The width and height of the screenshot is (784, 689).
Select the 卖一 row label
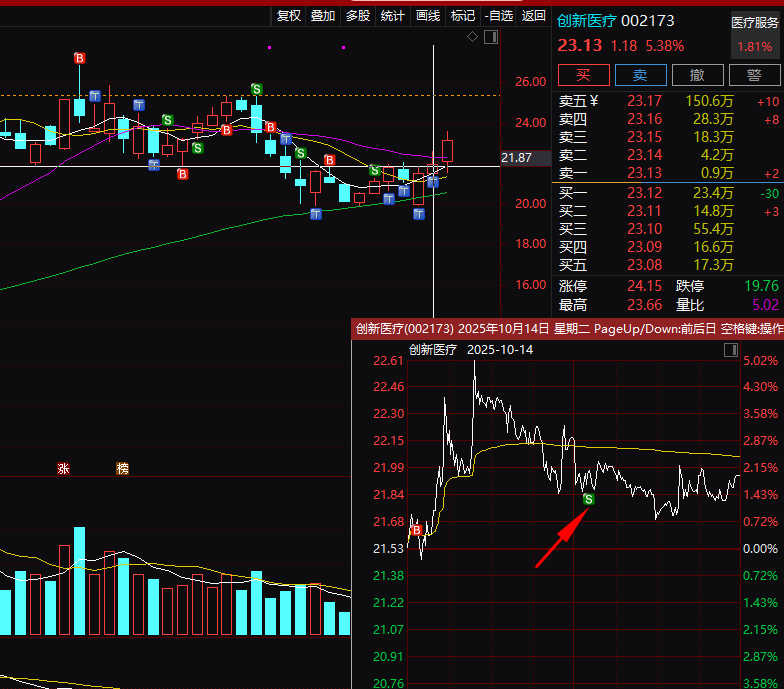(x=572, y=173)
